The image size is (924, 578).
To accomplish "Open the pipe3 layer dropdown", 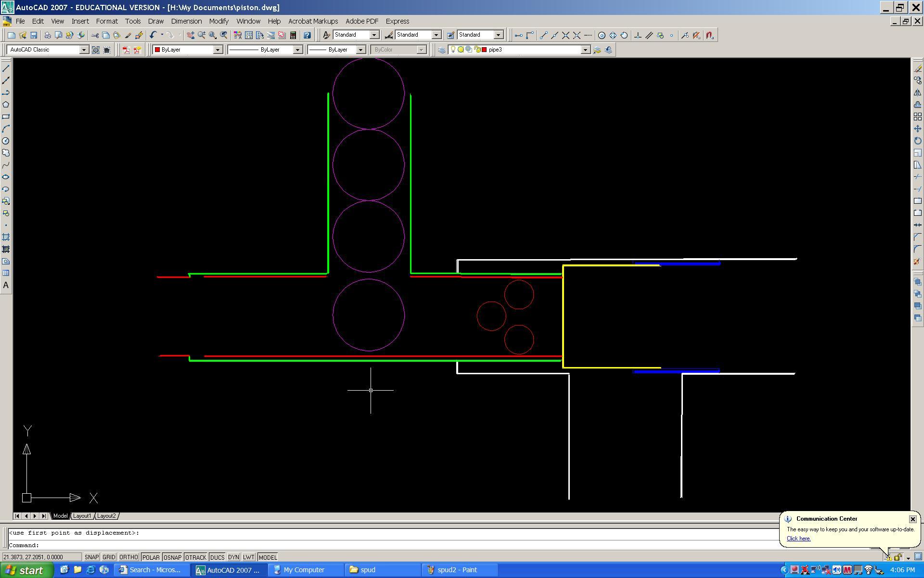I will 585,50.
